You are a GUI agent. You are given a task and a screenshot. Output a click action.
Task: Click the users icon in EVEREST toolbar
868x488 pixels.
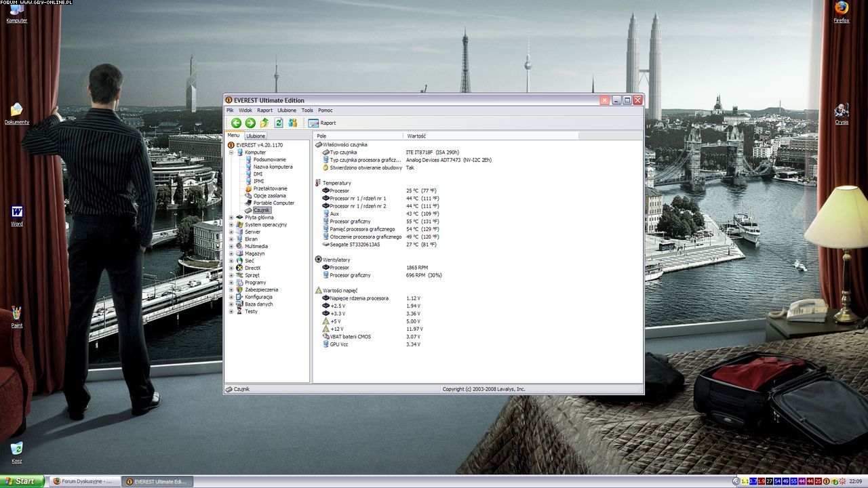pos(293,123)
